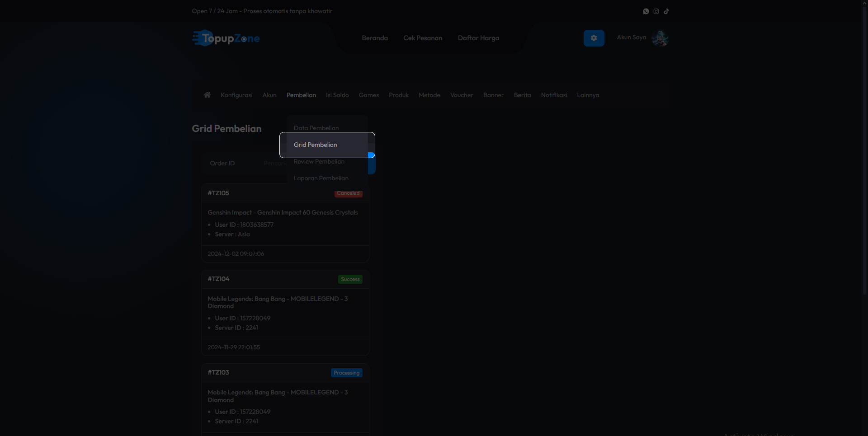Expand the Produk menu
Screen dimensions: 868x436
[x=399, y=95]
